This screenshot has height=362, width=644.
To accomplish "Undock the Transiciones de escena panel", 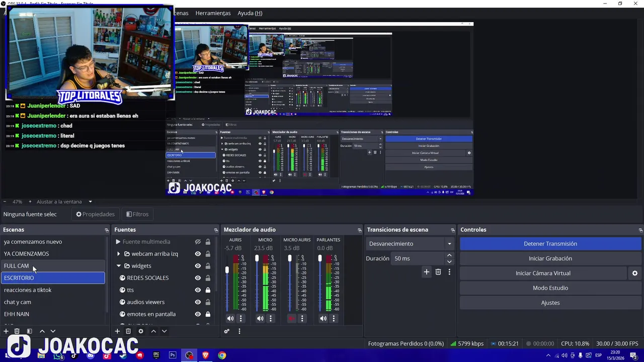I will tap(452, 230).
